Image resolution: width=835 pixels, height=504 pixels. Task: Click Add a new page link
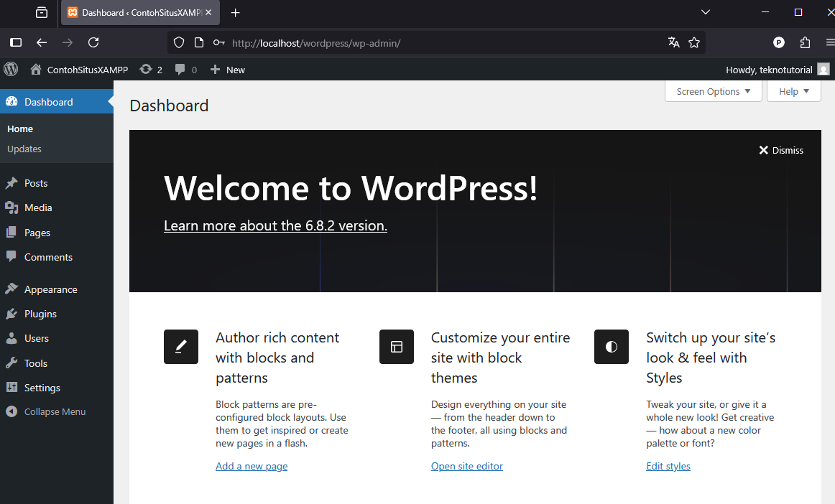coord(252,466)
